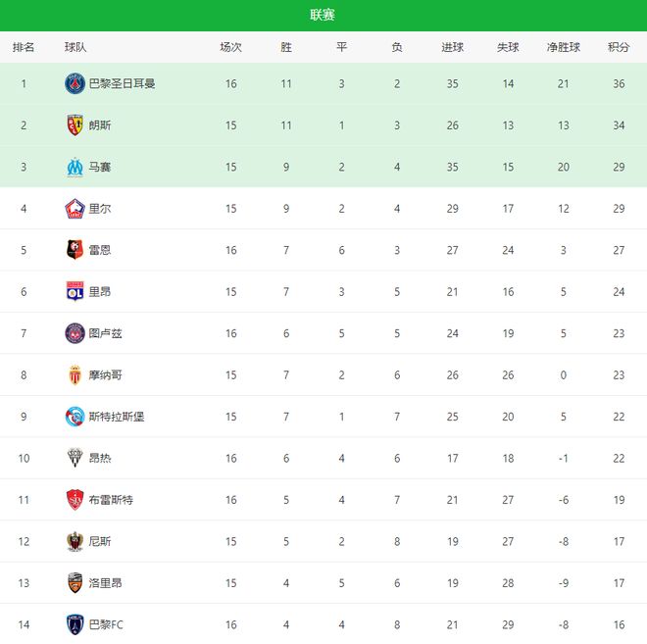Viewport: 647px width, 644px height.
Task: Click the Strasbourg team logo
Action: [75, 417]
